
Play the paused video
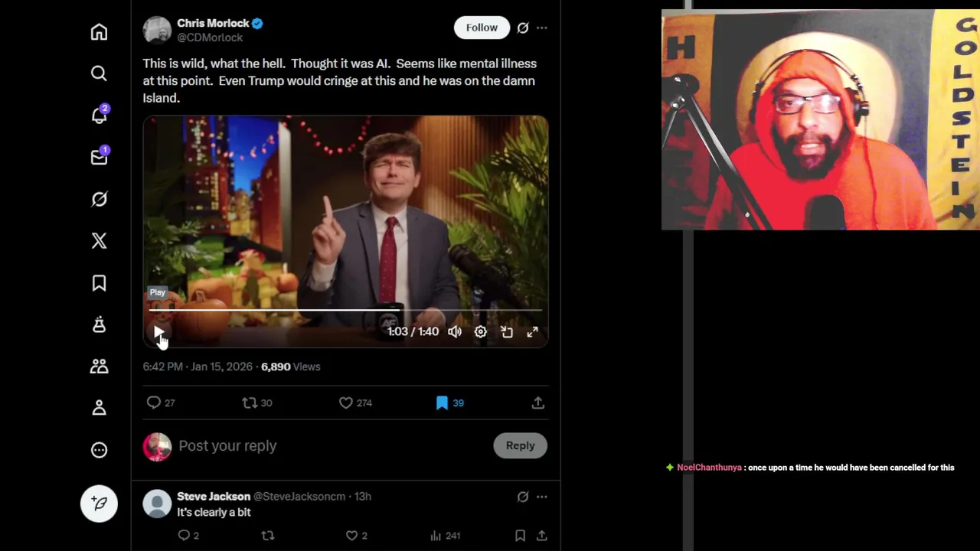(158, 332)
